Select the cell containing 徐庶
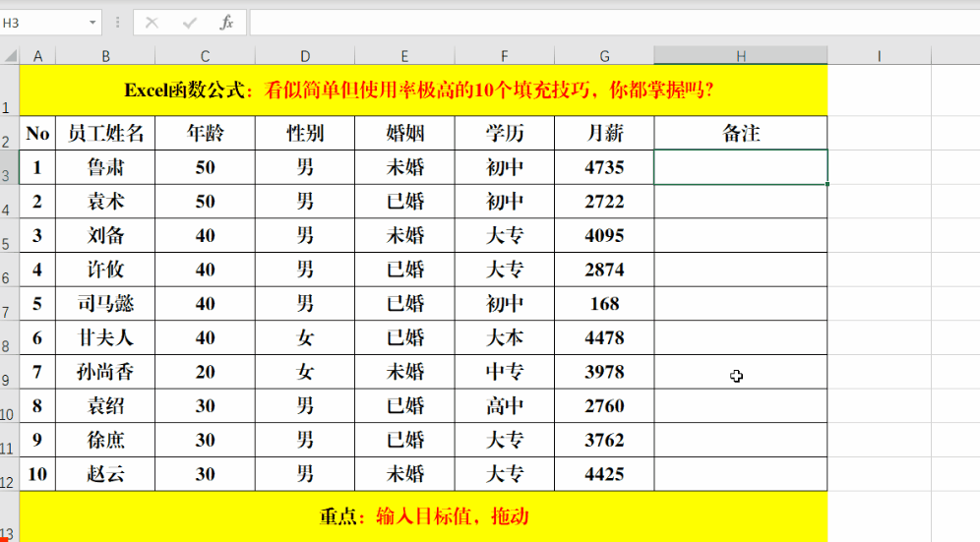The height and width of the screenshot is (542, 980). 105,440
